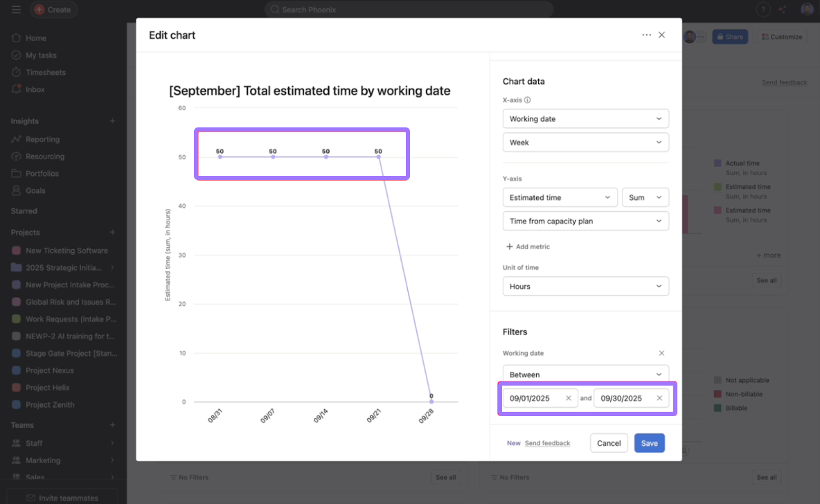Clear the 09/01/2025 start date
This screenshot has height=504, width=820.
coord(569,398)
